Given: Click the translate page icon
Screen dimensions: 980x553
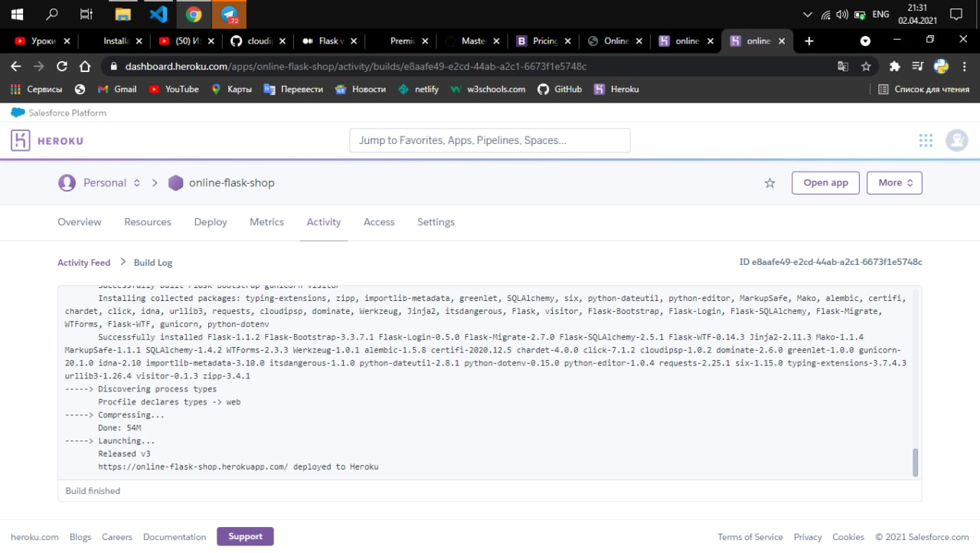Looking at the screenshot, I should coord(843,67).
